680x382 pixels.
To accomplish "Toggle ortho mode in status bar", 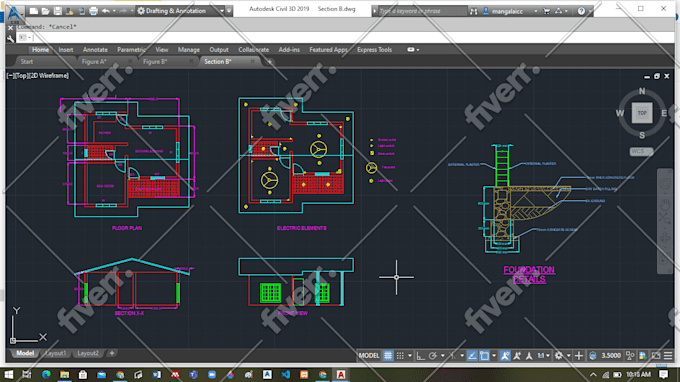I will point(420,356).
